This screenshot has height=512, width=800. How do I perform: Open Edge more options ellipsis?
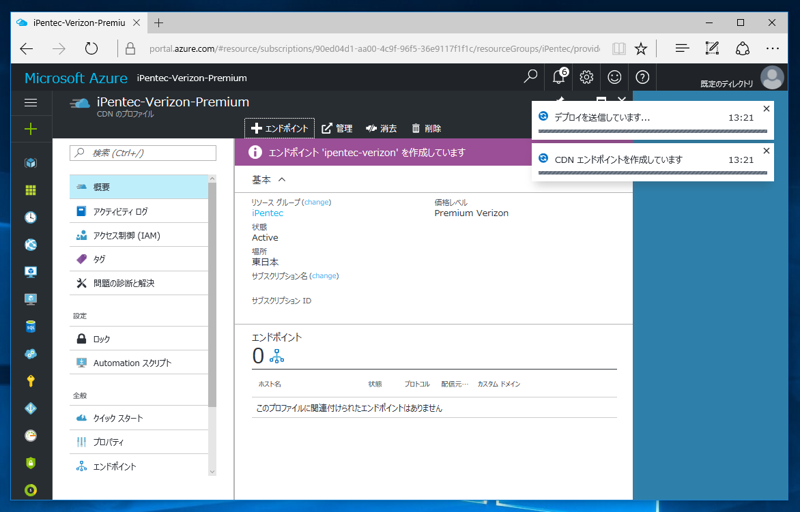[x=772, y=48]
